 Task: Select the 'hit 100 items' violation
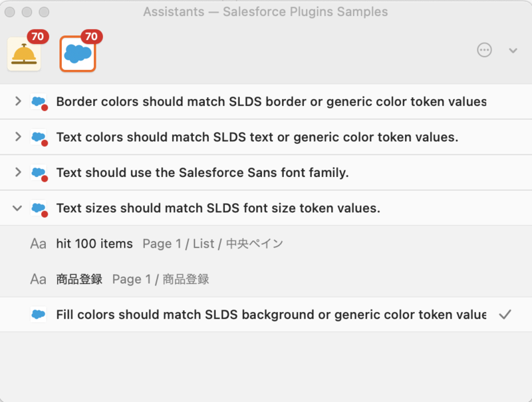[94, 244]
